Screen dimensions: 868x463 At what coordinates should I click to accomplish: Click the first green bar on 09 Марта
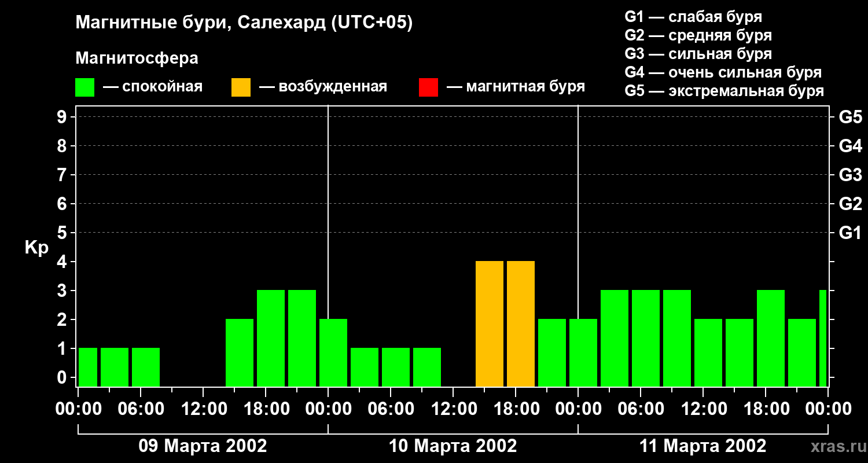click(88, 368)
